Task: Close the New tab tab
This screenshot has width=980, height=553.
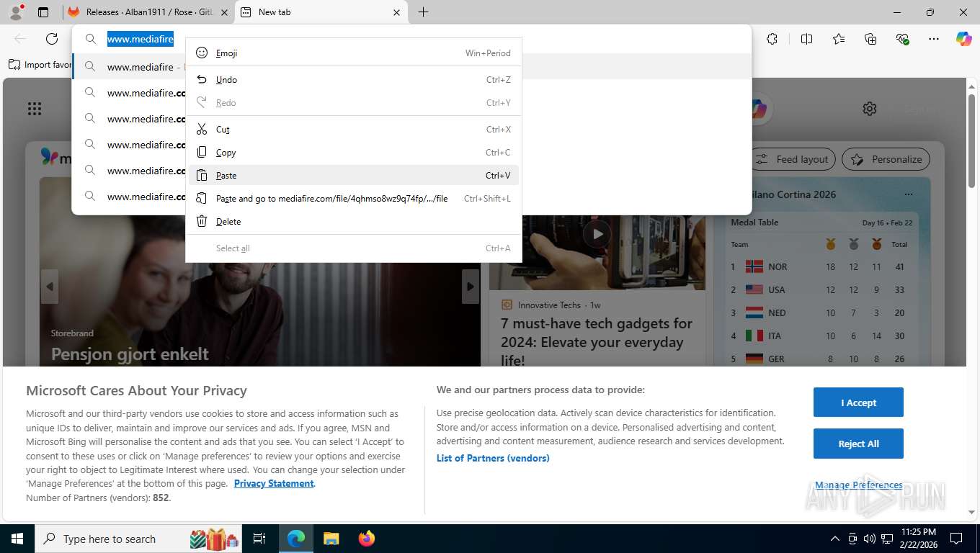Action: tap(396, 12)
